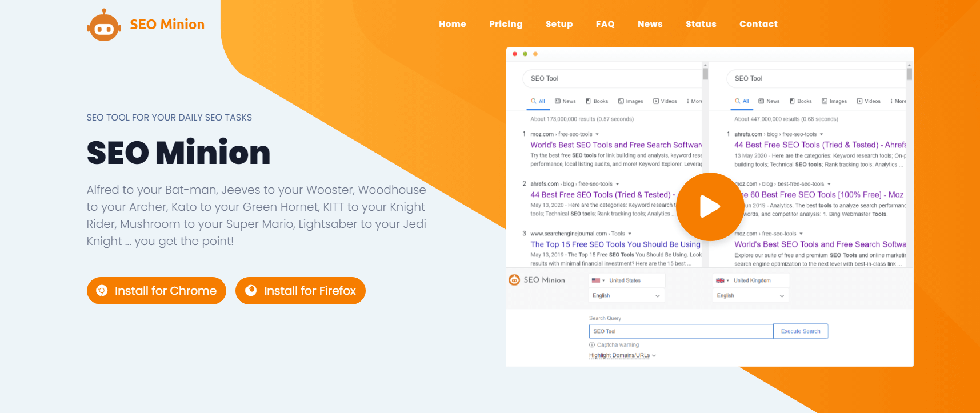Click Install for Firefox button
The width and height of the screenshot is (980, 413).
[x=301, y=291]
